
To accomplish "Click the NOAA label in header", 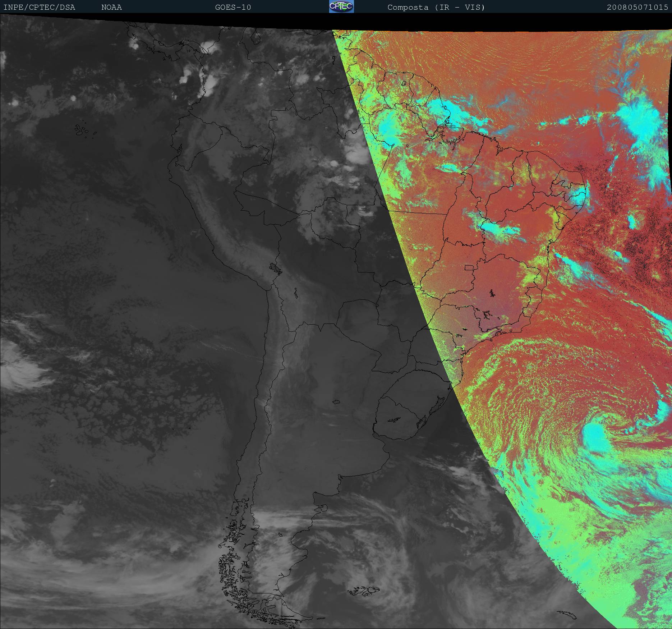I will coord(111,7).
